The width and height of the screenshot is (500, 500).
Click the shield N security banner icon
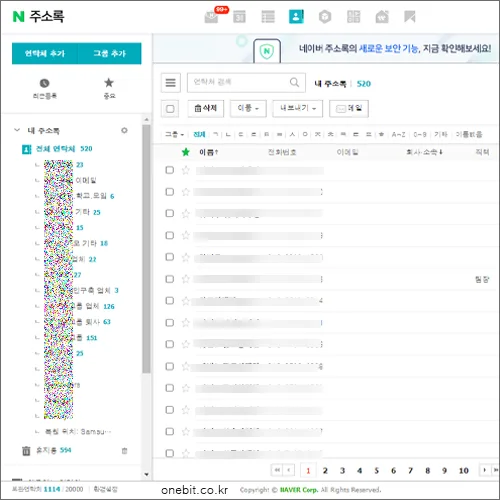(x=267, y=51)
